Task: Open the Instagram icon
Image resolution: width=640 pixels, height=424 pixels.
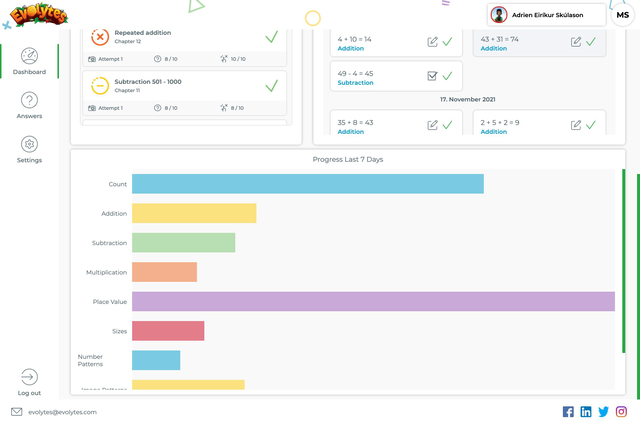Action: [621, 412]
